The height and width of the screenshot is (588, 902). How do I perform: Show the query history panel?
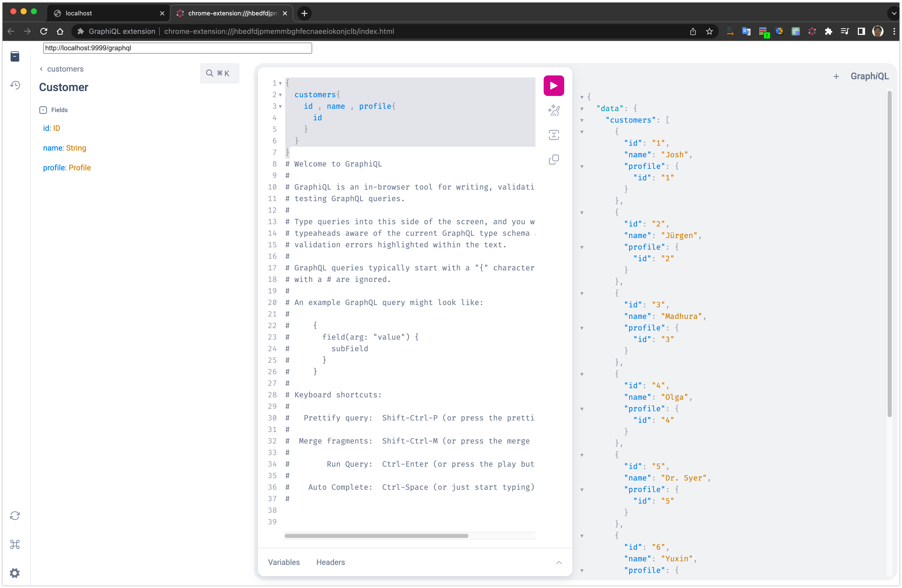click(15, 85)
